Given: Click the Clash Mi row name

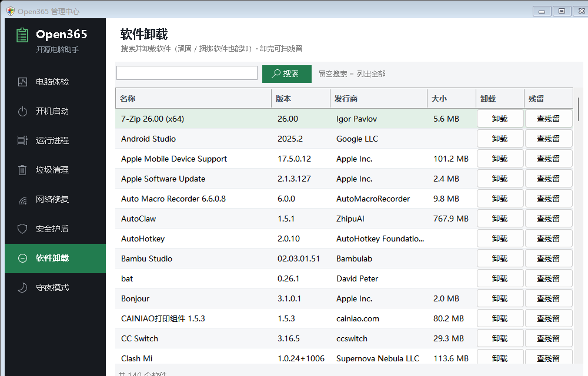Looking at the screenshot, I should tap(136, 358).
